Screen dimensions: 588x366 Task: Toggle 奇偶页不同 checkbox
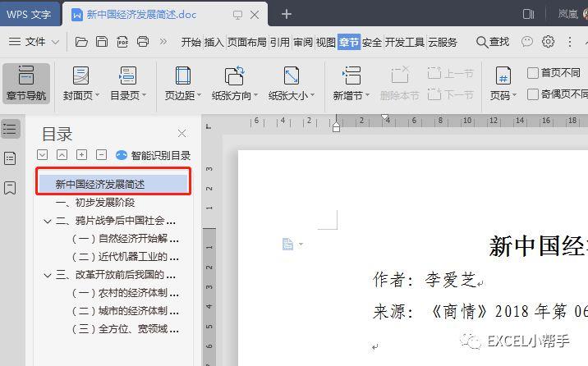pyautogui.click(x=533, y=94)
